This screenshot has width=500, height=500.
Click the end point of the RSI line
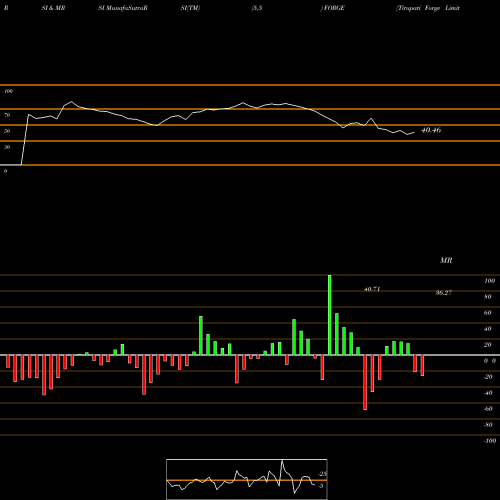click(x=414, y=133)
